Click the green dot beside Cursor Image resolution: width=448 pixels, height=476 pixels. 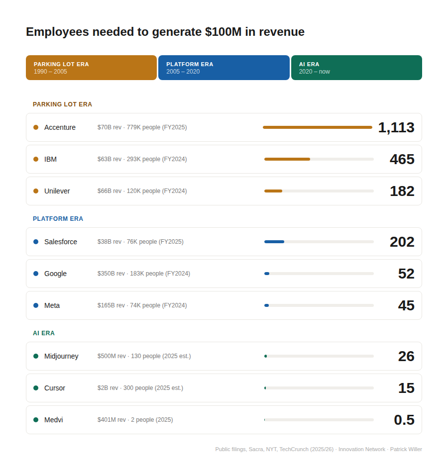pos(36,388)
